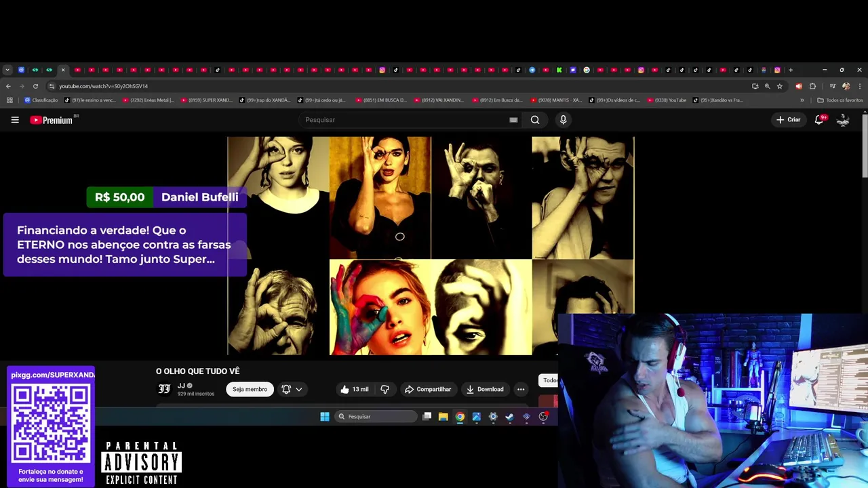Viewport: 868px width, 488px height.
Task: Dislike the video with thumbs down
Action: coord(384,389)
